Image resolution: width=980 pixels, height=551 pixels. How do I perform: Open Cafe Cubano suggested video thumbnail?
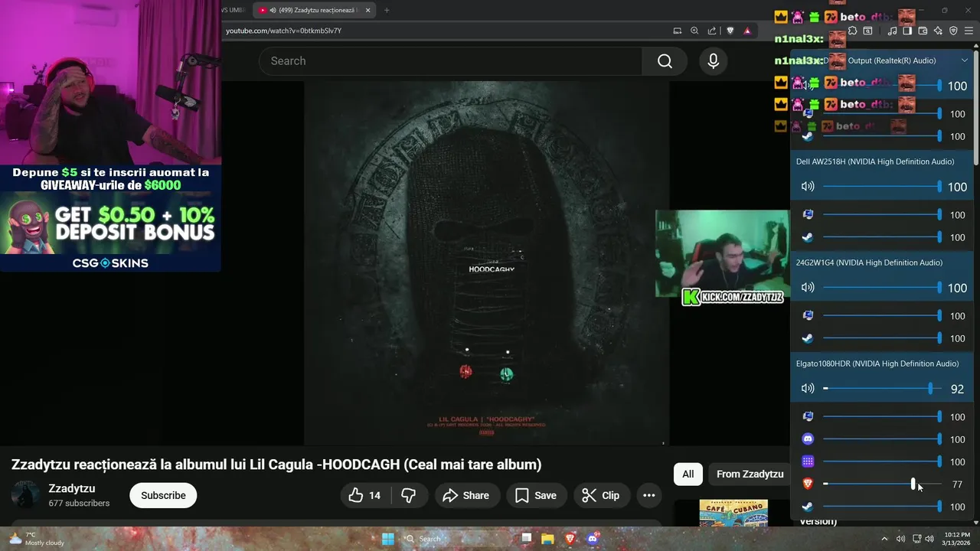point(733,514)
